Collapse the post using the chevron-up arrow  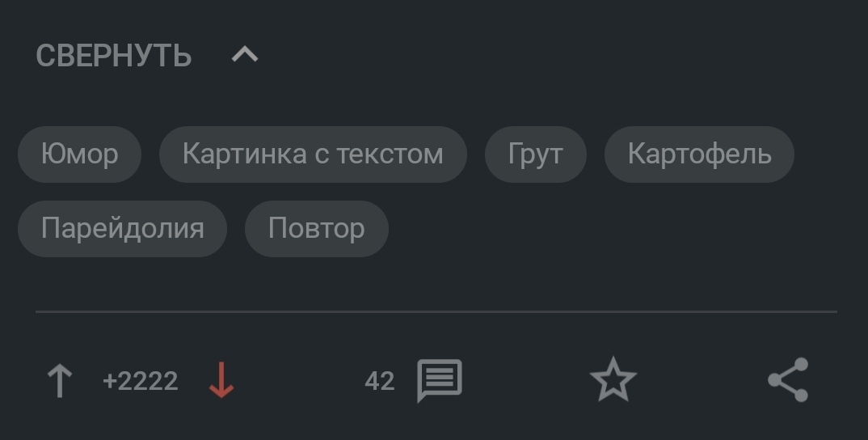click(x=245, y=54)
